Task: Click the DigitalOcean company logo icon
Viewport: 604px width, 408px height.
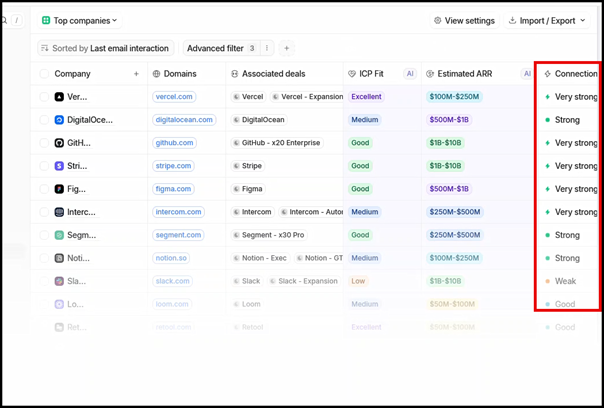Action: [60, 120]
